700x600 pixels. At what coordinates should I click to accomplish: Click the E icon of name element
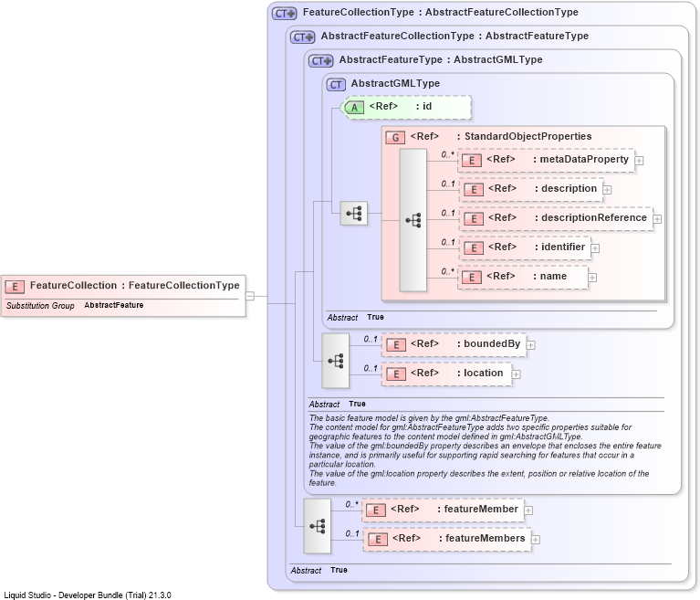pos(472,278)
